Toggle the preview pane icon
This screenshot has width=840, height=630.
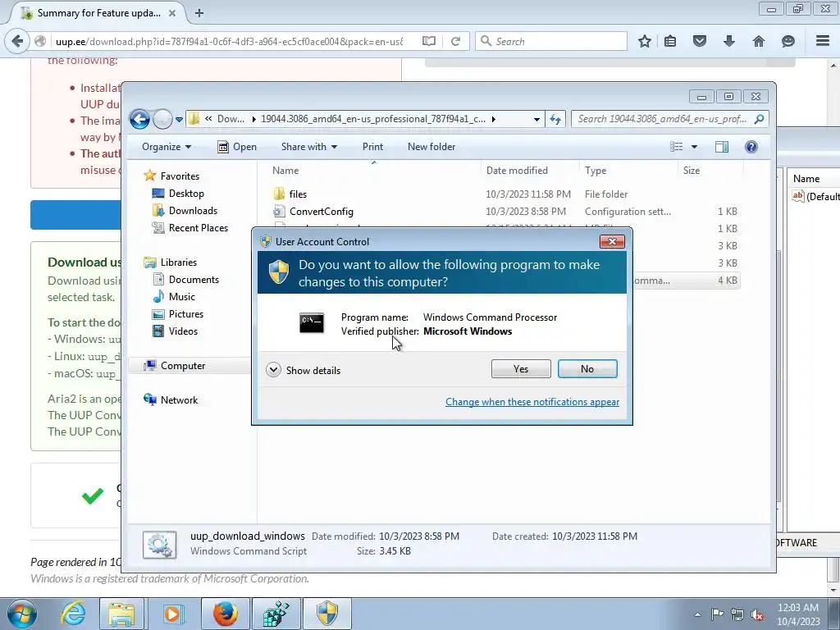coord(722,147)
